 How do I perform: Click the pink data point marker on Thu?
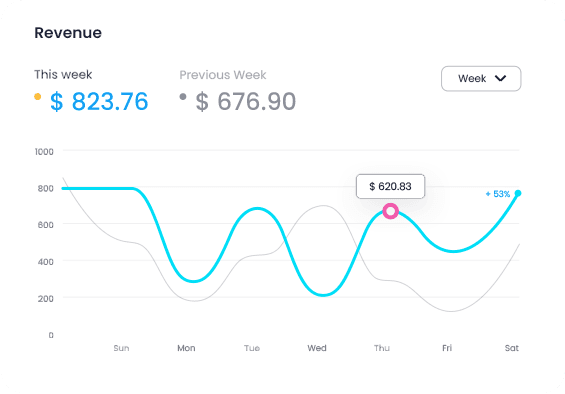390,211
